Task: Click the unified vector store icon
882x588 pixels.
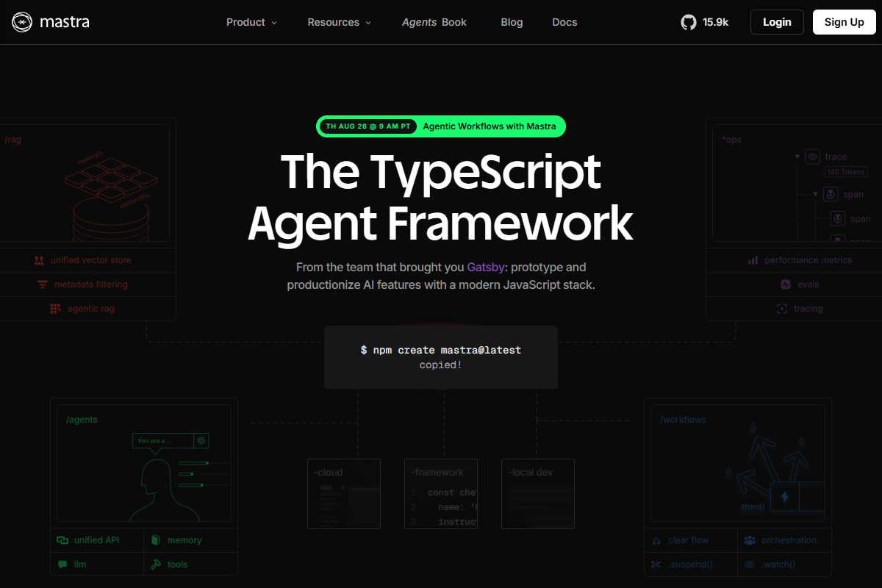Action: (x=39, y=260)
